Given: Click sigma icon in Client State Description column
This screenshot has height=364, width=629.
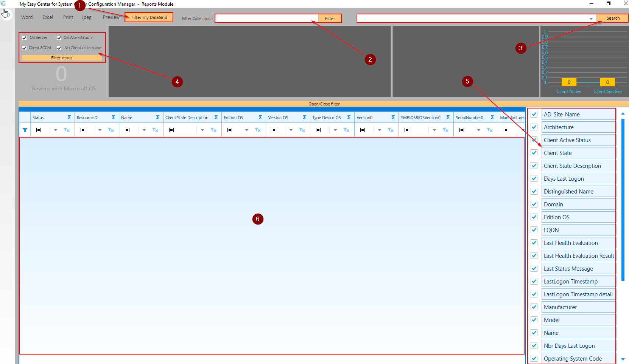Looking at the screenshot, I should coord(216,118).
